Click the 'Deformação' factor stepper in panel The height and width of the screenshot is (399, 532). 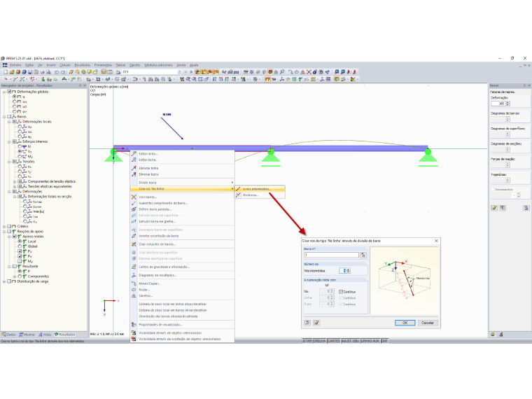click(508, 104)
